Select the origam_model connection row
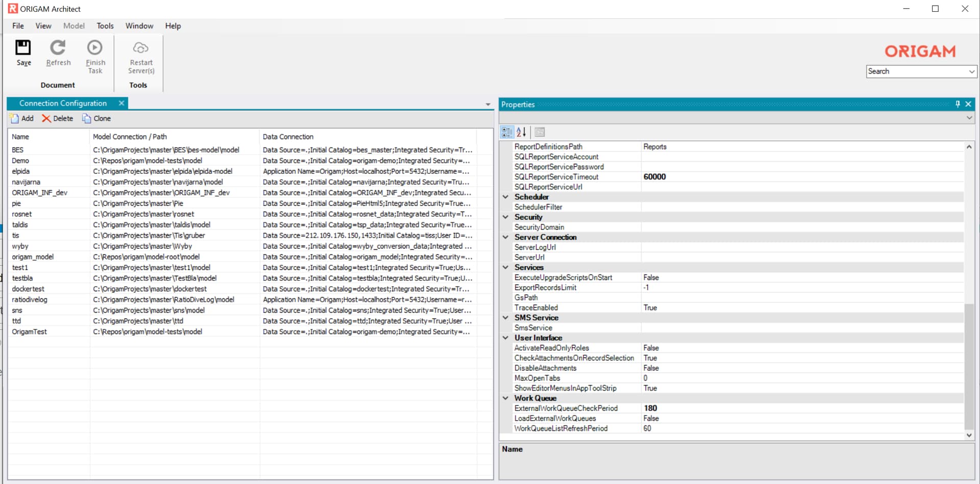Image resolution: width=980 pixels, height=484 pixels. (242, 257)
